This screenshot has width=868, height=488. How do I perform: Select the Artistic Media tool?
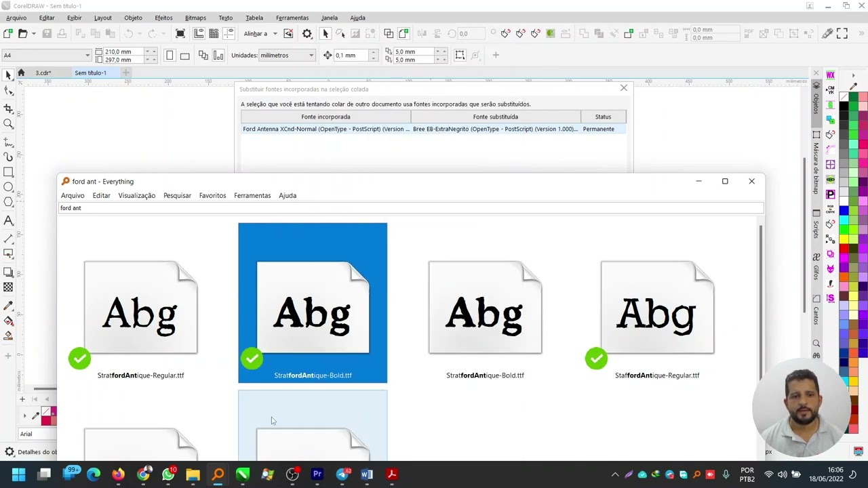click(x=8, y=157)
